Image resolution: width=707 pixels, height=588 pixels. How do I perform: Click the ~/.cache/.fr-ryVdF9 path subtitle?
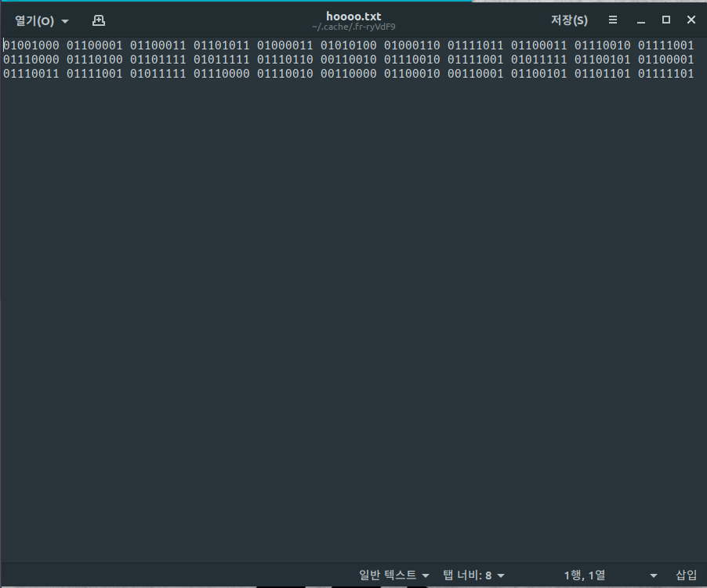353,27
